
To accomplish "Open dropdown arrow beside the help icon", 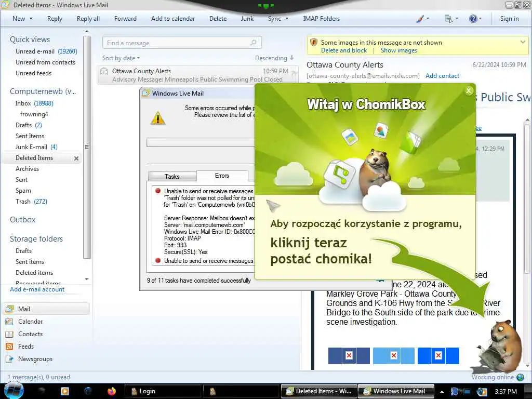I will [480, 19].
